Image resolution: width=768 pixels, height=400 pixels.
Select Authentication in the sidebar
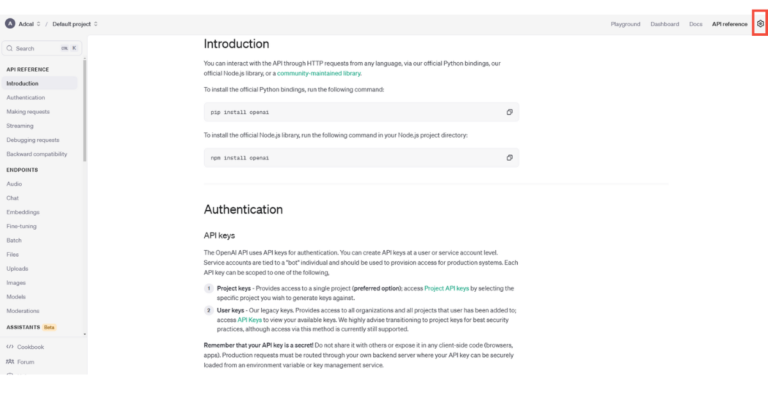pos(25,97)
